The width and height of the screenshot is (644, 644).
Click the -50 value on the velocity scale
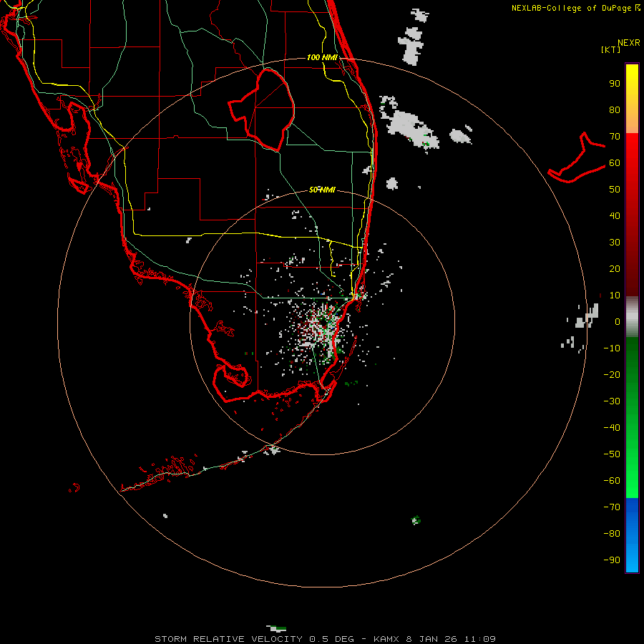click(612, 454)
